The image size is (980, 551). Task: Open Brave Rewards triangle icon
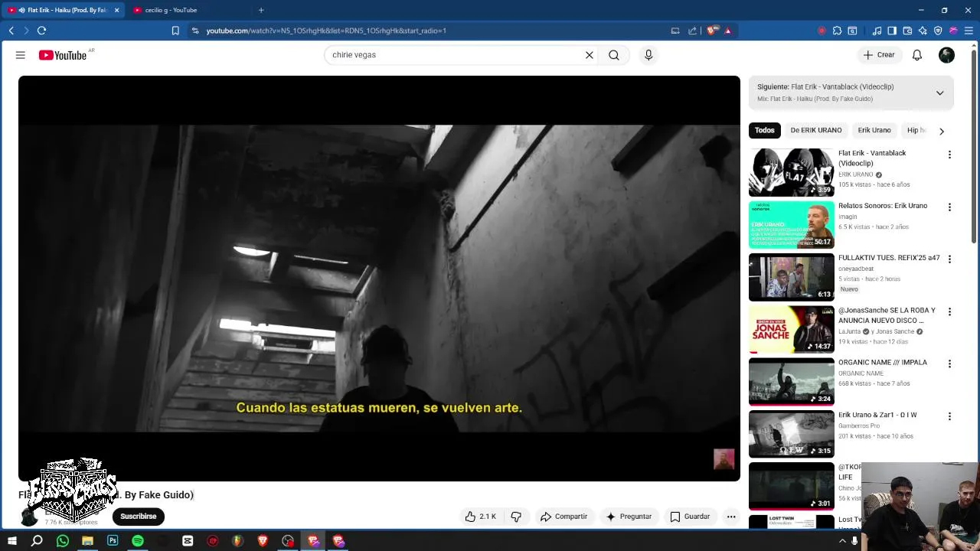(x=728, y=31)
